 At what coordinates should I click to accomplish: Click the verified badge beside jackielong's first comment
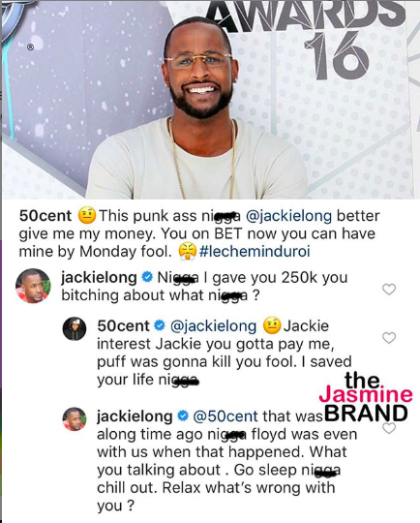(x=147, y=277)
